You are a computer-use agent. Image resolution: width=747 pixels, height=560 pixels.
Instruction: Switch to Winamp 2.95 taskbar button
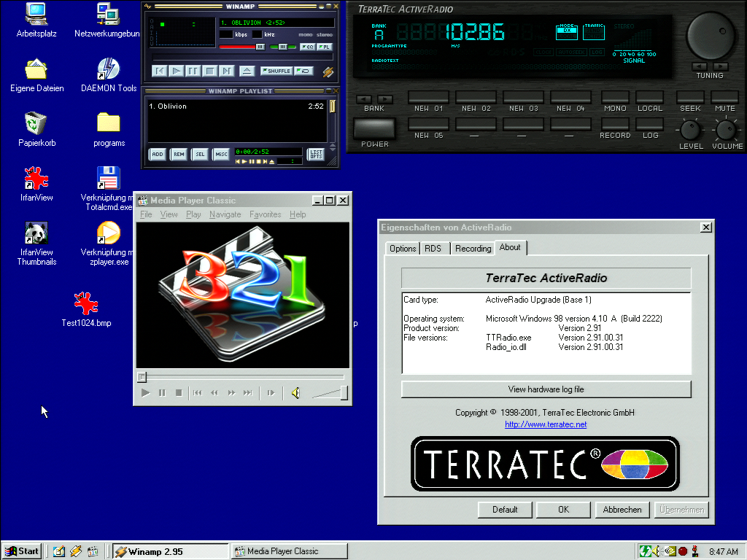171,551
